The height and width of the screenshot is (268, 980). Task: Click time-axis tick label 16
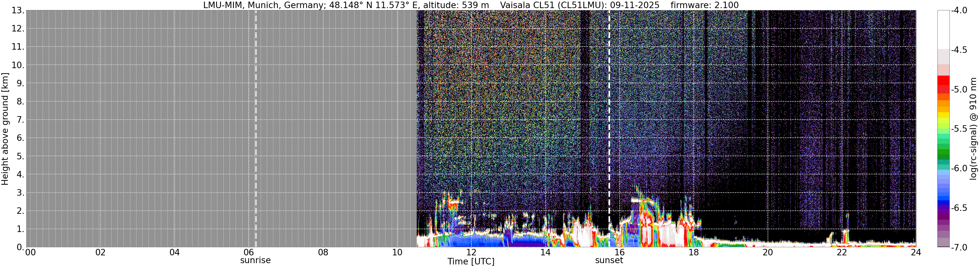[x=619, y=252]
